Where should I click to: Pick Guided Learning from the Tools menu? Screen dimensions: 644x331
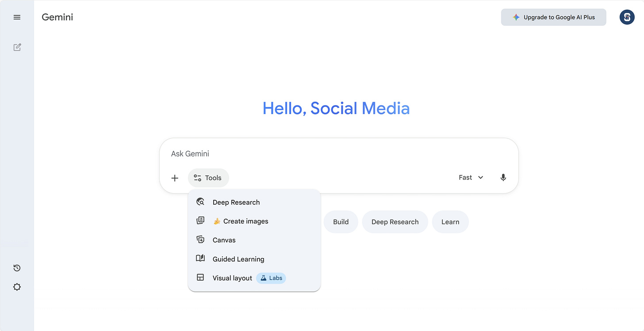(254, 259)
